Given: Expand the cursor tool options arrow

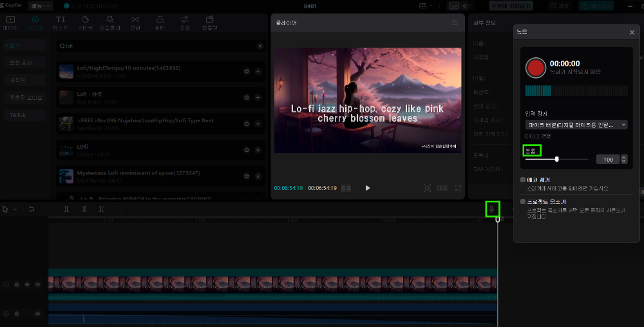Looking at the screenshot, I should (x=15, y=209).
